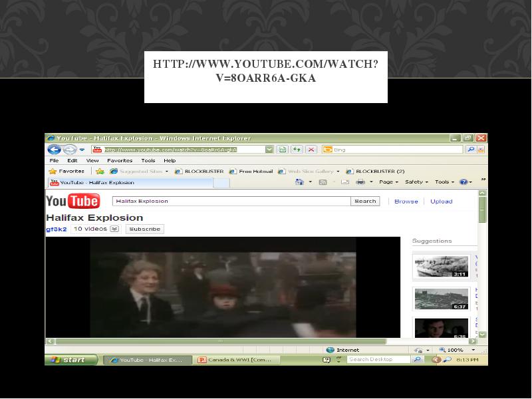Open the Page dropdown menu
The image size is (532, 399).
[x=388, y=182]
